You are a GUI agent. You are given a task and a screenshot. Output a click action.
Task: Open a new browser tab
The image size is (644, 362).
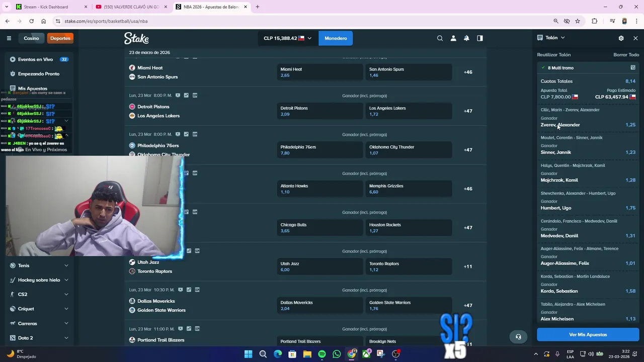[257, 7]
